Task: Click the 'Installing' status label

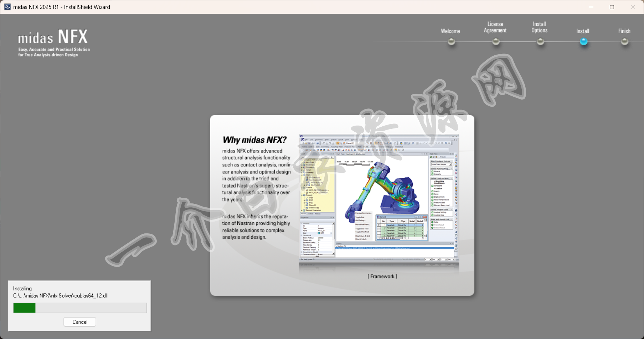Action: (22, 288)
